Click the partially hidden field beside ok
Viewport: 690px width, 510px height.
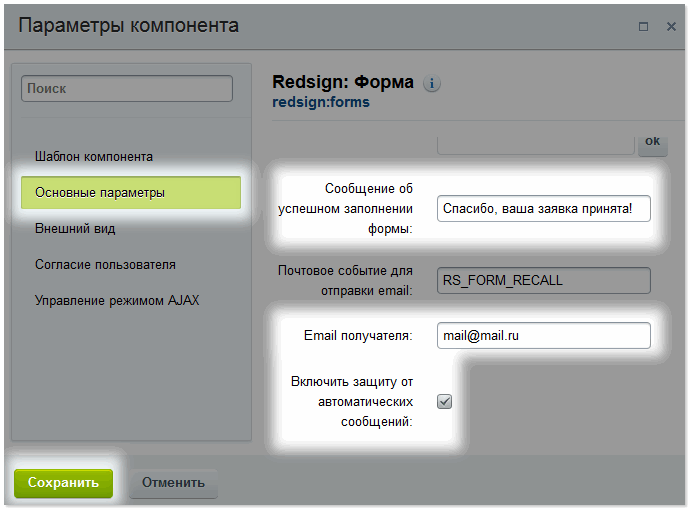pos(536,144)
